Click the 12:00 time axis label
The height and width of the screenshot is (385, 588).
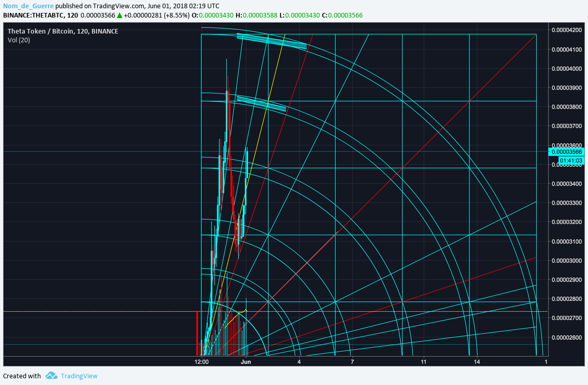[202, 362]
